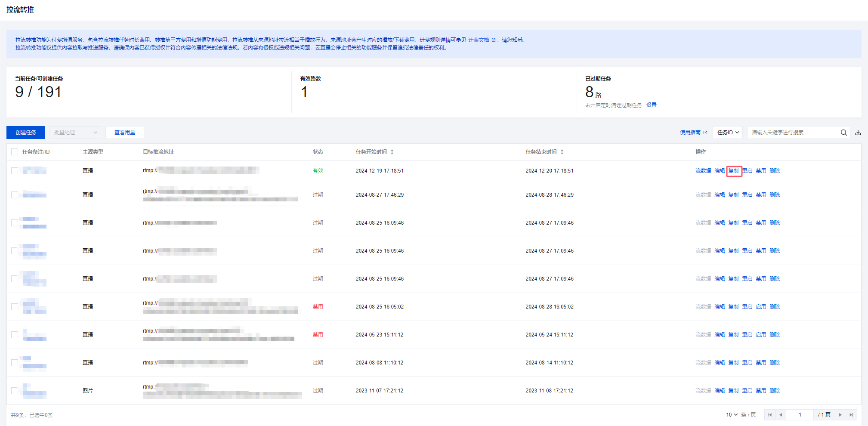Sort by 任务结束时间 column arrows
Image resolution: width=868 pixels, height=426 pixels.
[x=562, y=152]
